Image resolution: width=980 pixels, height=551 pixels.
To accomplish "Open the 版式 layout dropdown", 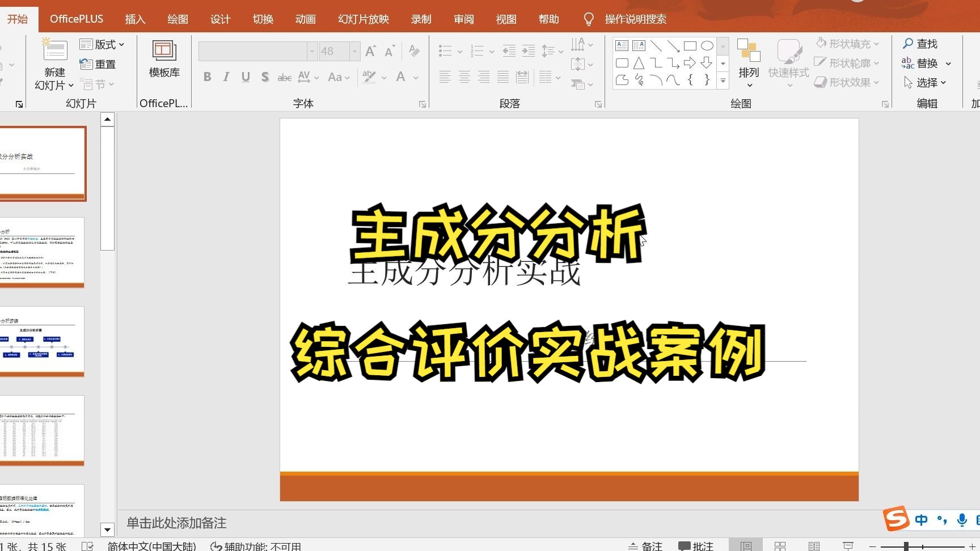I will click(102, 44).
